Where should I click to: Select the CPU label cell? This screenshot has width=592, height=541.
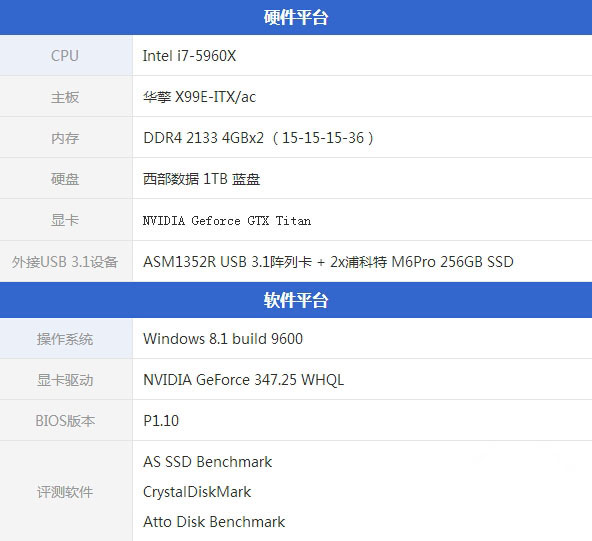66,55
